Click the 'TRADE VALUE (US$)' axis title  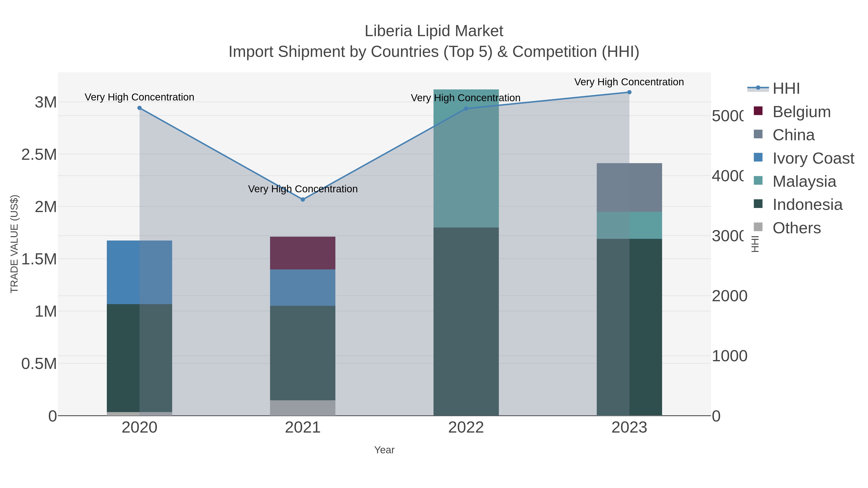[14, 244]
